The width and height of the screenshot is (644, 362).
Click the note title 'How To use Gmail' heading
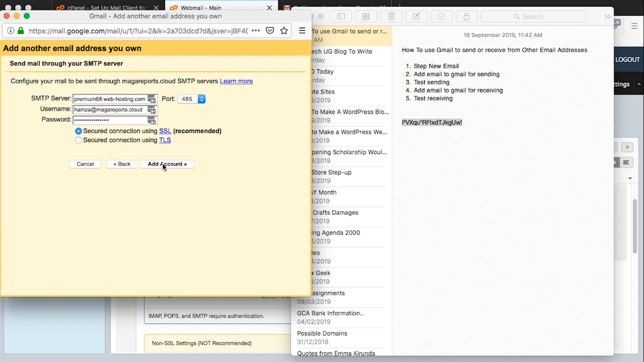[495, 50]
